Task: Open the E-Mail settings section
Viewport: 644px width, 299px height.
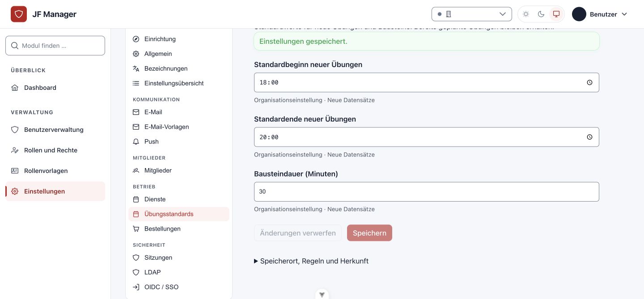Action: point(179,112)
